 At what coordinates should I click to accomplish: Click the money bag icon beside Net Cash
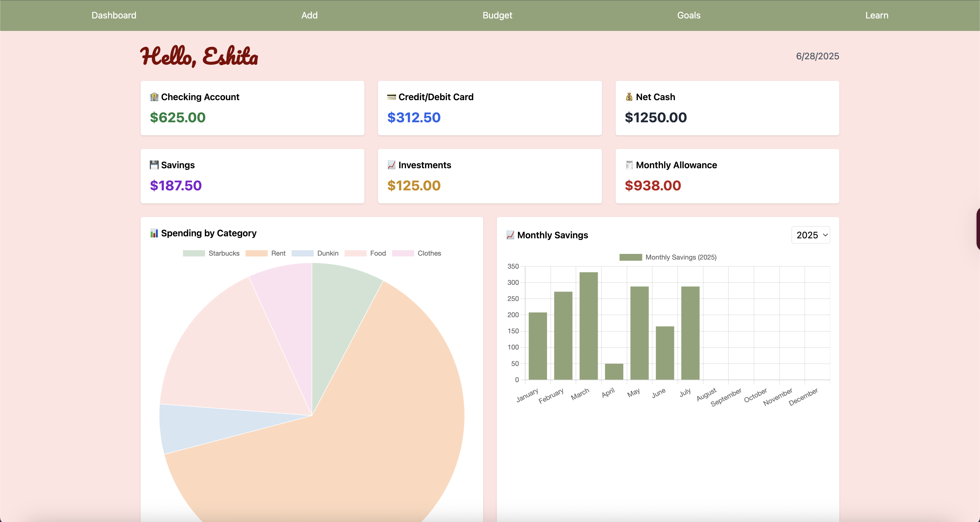(x=629, y=97)
